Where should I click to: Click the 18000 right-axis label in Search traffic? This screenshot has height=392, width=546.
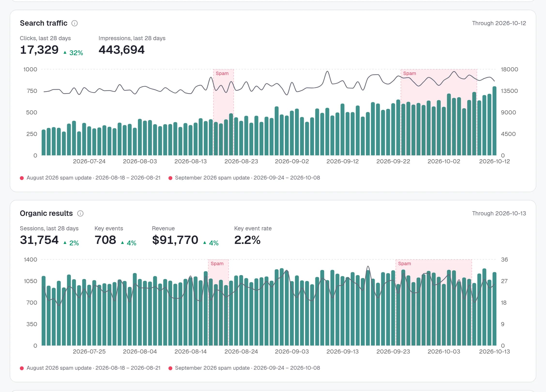509,69
